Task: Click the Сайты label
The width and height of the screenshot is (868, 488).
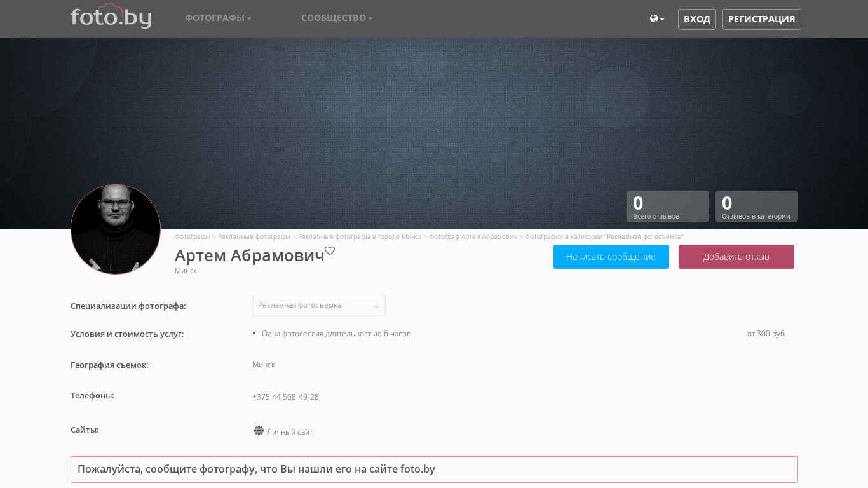Action: (x=85, y=430)
